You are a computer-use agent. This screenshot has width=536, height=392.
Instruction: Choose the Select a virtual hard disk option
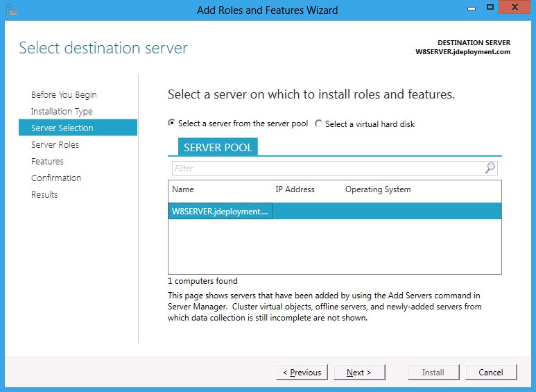[x=319, y=123]
